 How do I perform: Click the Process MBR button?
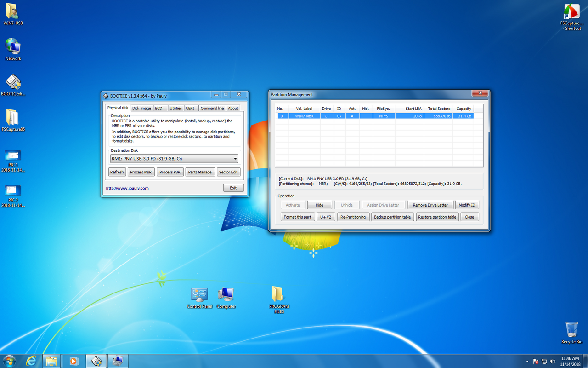coord(141,172)
